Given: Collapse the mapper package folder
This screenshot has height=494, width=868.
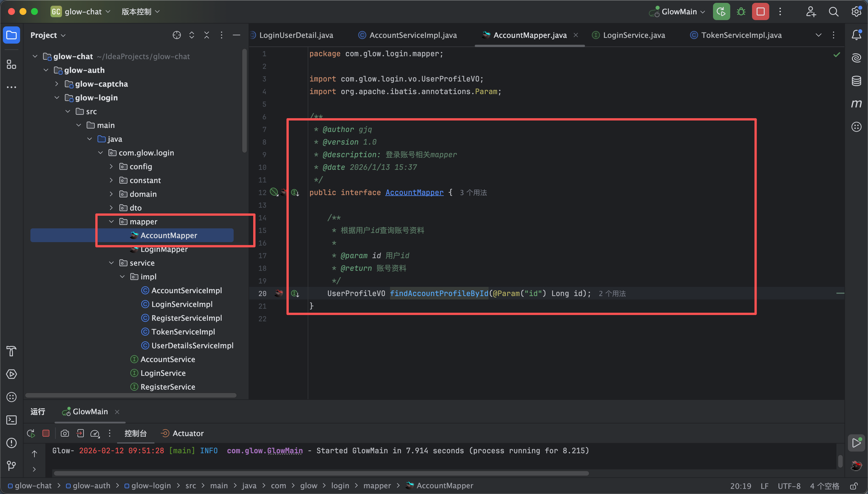Looking at the screenshot, I should tap(111, 221).
